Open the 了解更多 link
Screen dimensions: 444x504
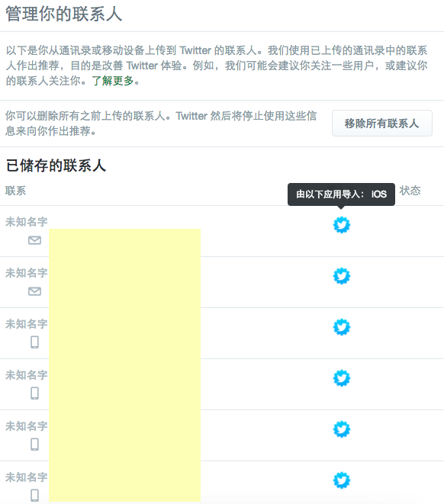[113, 81]
